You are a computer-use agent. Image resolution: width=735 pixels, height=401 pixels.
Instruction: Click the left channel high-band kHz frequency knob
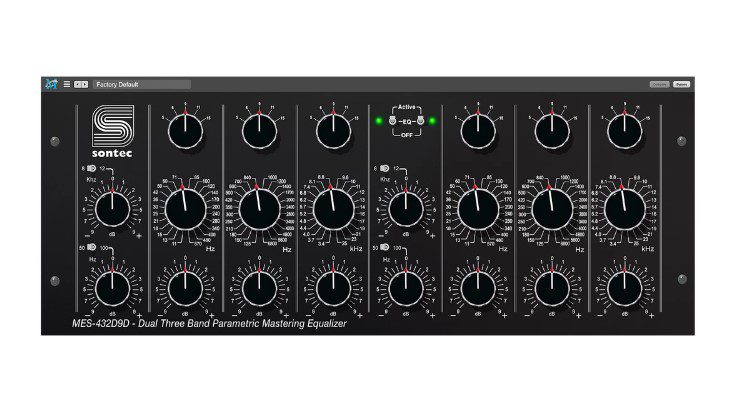[x=331, y=208]
